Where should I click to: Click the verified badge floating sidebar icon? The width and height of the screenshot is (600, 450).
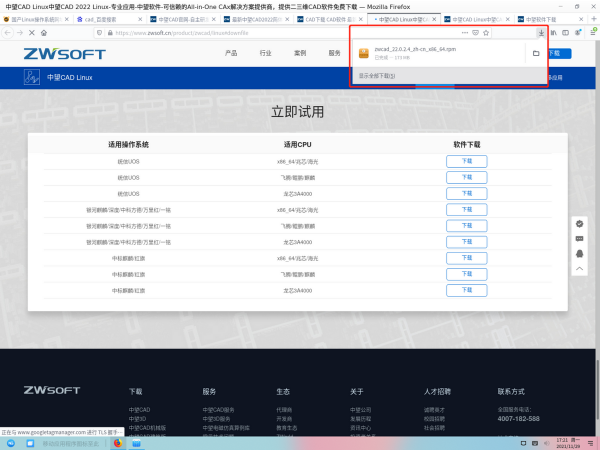579,224
